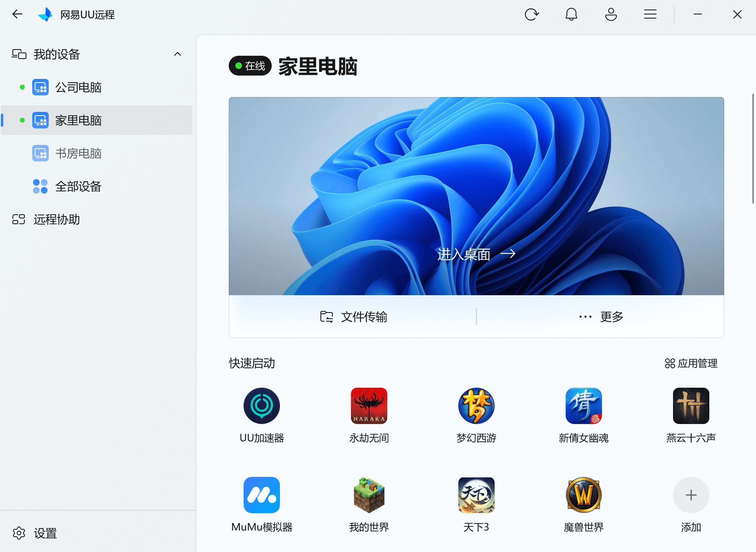The image size is (756, 552).
Task: Refresh the device list
Action: click(532, 14)
